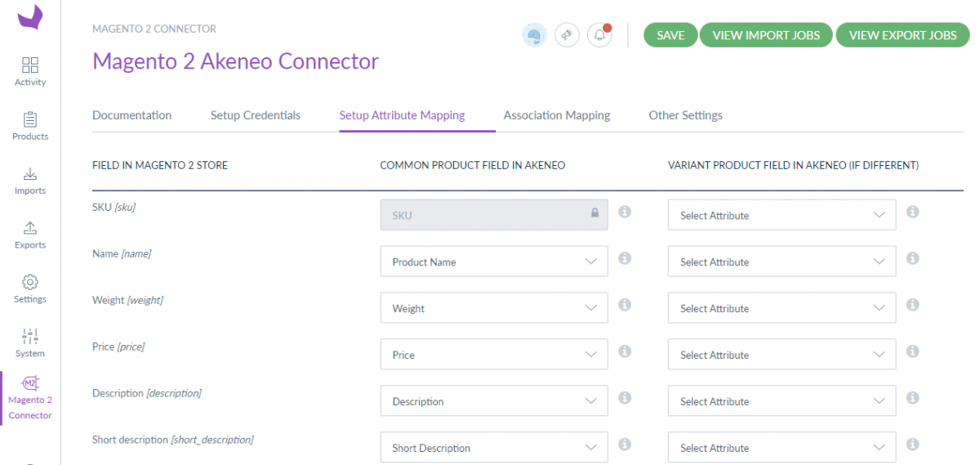This screenshot has height=465, width=980.
Task: Click the lock icon in SKU field
Action: click(595, 213)
